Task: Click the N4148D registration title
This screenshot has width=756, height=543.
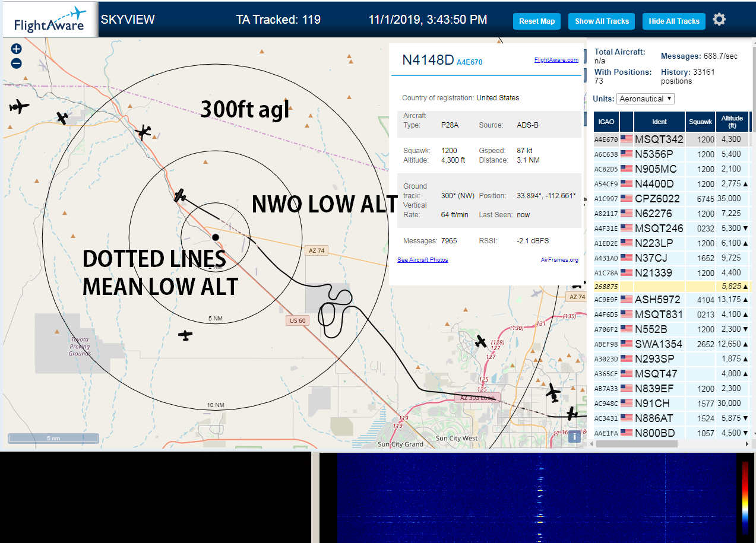Action: [x=428, y=60]
